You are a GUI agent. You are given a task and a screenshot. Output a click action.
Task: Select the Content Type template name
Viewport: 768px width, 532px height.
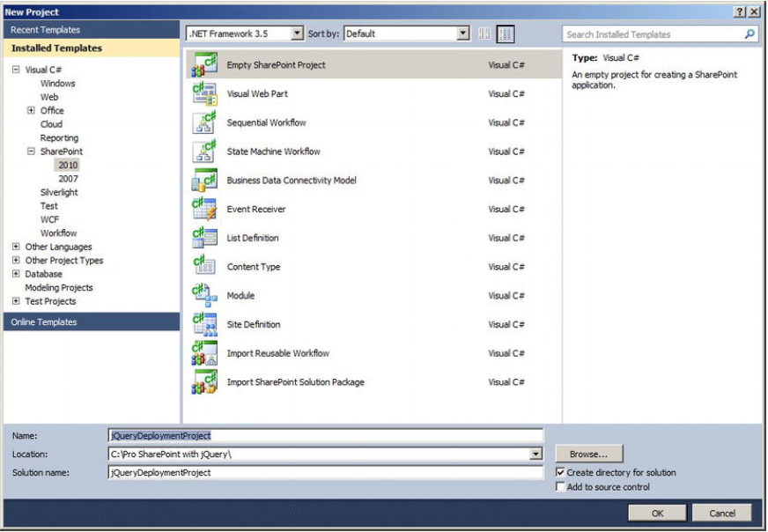point(254,267)
